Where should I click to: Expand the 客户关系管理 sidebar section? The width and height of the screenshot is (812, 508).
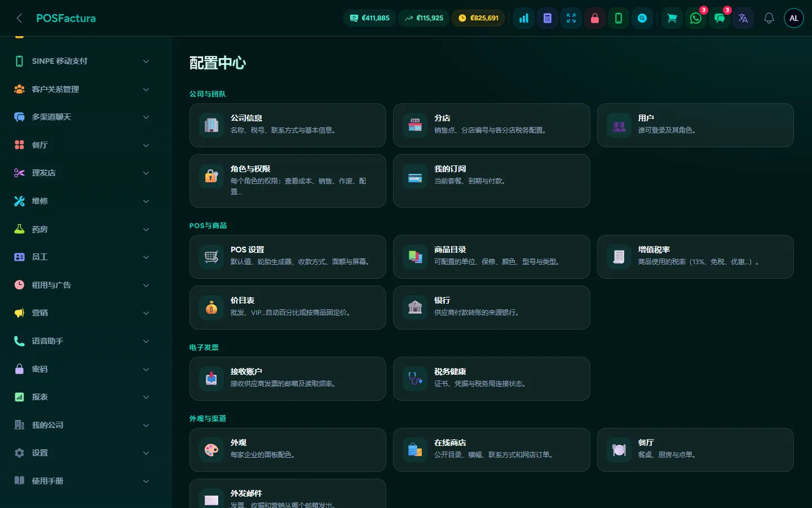point(82,89)
